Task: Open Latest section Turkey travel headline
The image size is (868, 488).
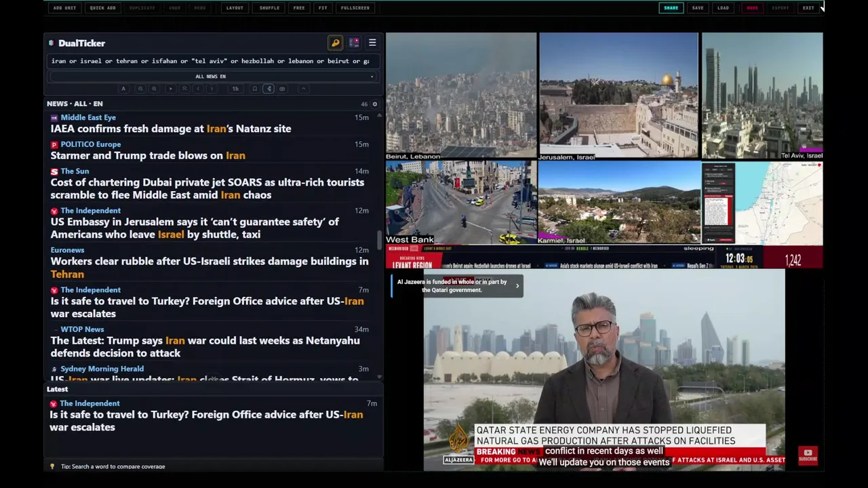Action: pos(206,421)
